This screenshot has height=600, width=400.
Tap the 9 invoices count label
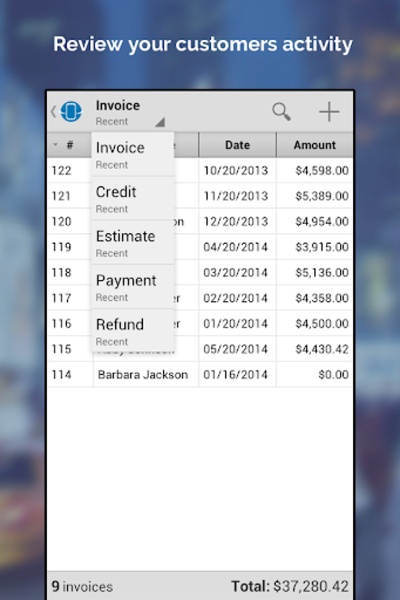[82, 587]
